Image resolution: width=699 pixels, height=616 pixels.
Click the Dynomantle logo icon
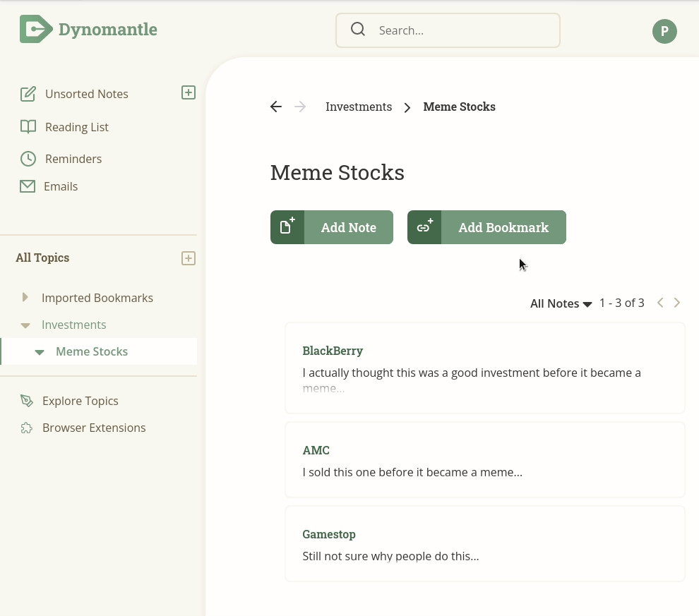[x=36, y=30]
